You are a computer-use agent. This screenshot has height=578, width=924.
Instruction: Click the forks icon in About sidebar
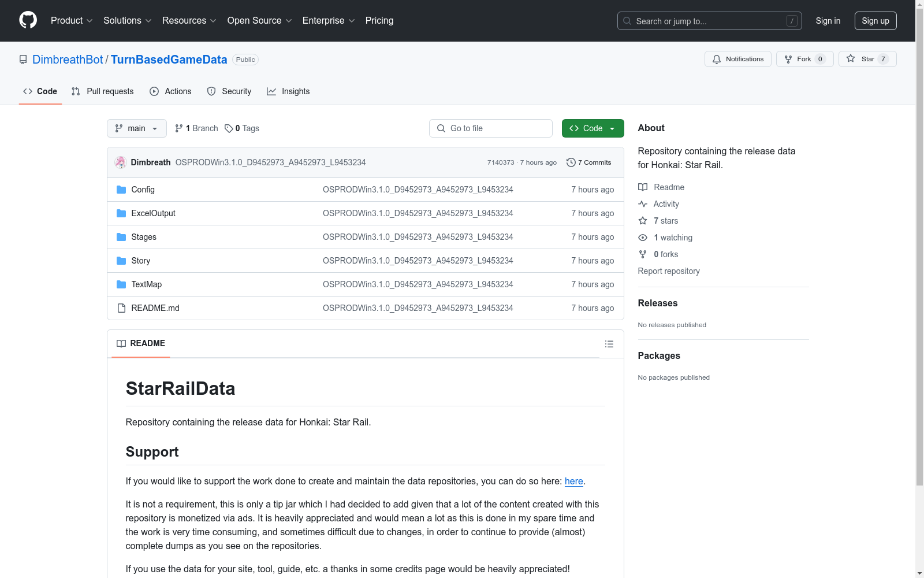pyautogui.click(x=643, y=254)
